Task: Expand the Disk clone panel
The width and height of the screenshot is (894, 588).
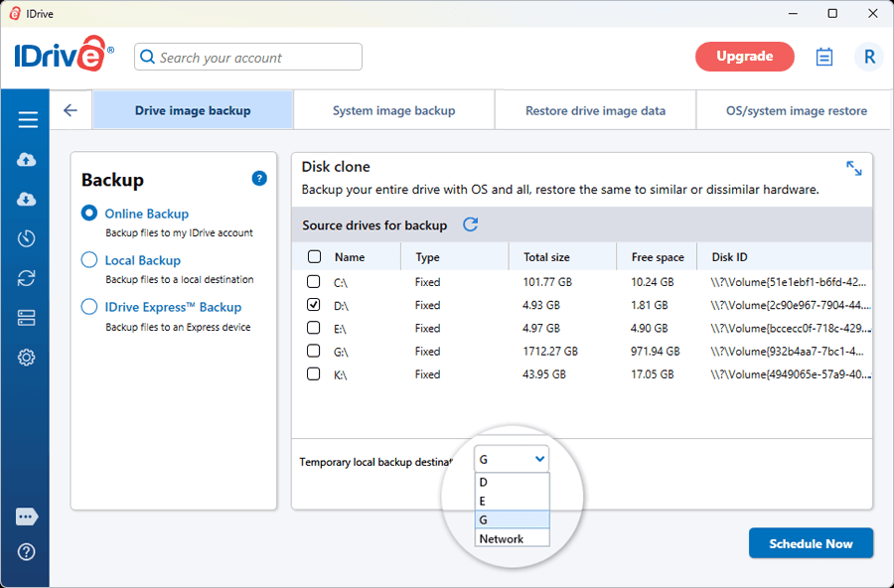Action: point(854,168)
